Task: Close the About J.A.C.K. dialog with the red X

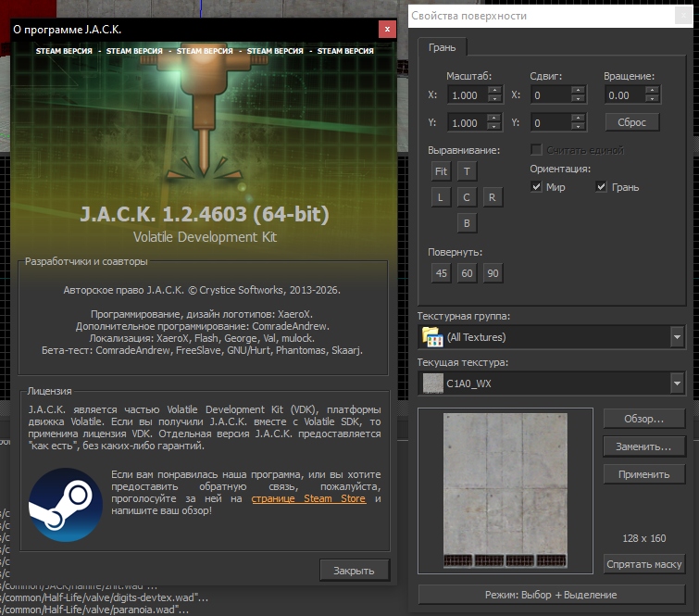Action: pos(387,30)
